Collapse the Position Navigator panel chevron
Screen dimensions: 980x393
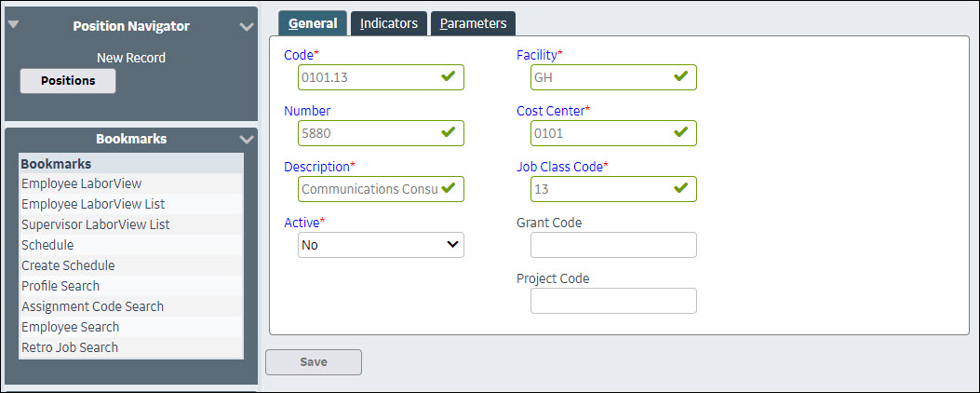click(x=247, y=27)
